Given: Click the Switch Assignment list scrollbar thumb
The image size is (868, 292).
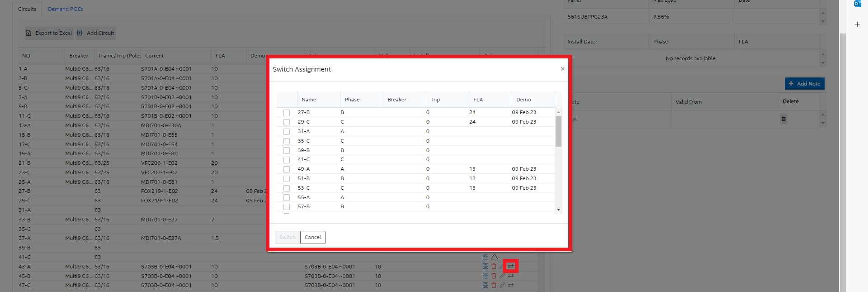Looking at the screenshot, I should tap(559, 131).
